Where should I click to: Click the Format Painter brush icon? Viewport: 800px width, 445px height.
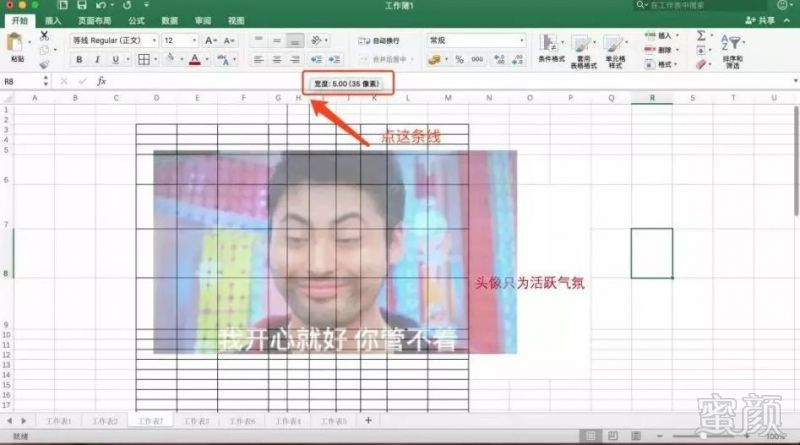tap(44, 64)
